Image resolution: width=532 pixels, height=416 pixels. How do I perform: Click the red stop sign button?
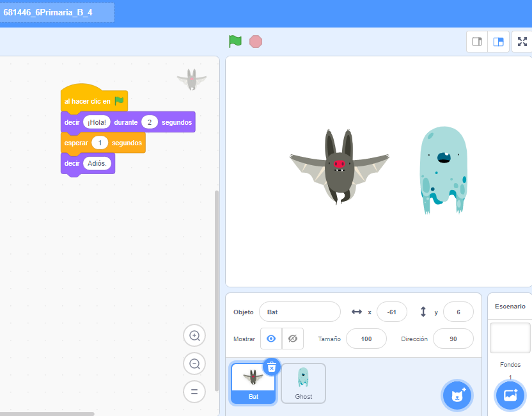point(256,42)
